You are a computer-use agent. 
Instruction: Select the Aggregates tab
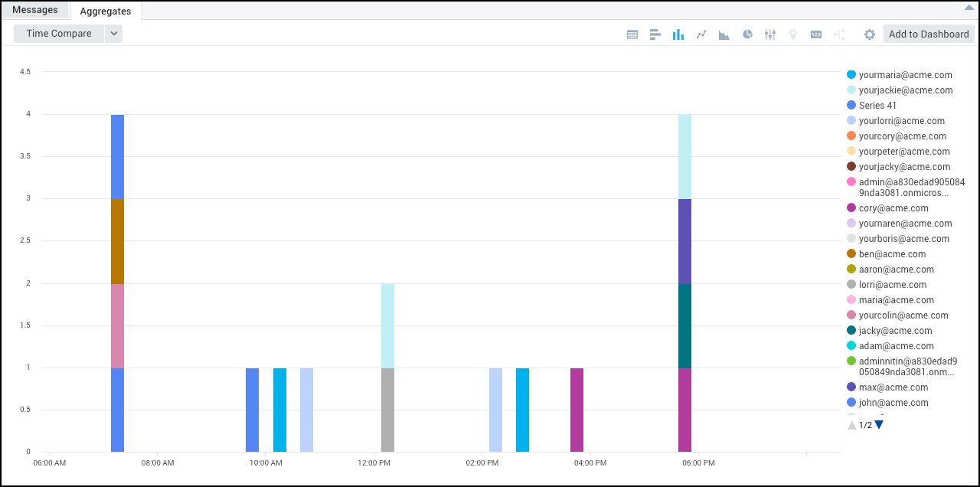[x=105, y=11]
